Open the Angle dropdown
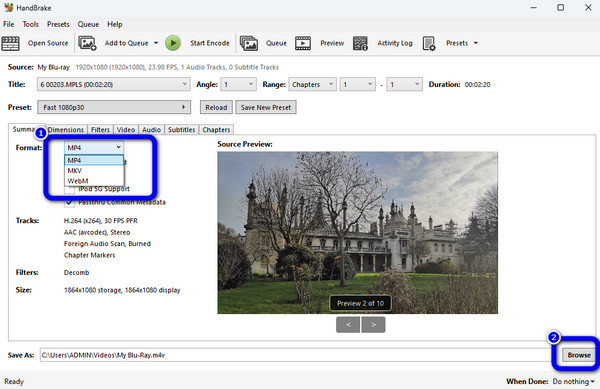 (x=238, y=85)
